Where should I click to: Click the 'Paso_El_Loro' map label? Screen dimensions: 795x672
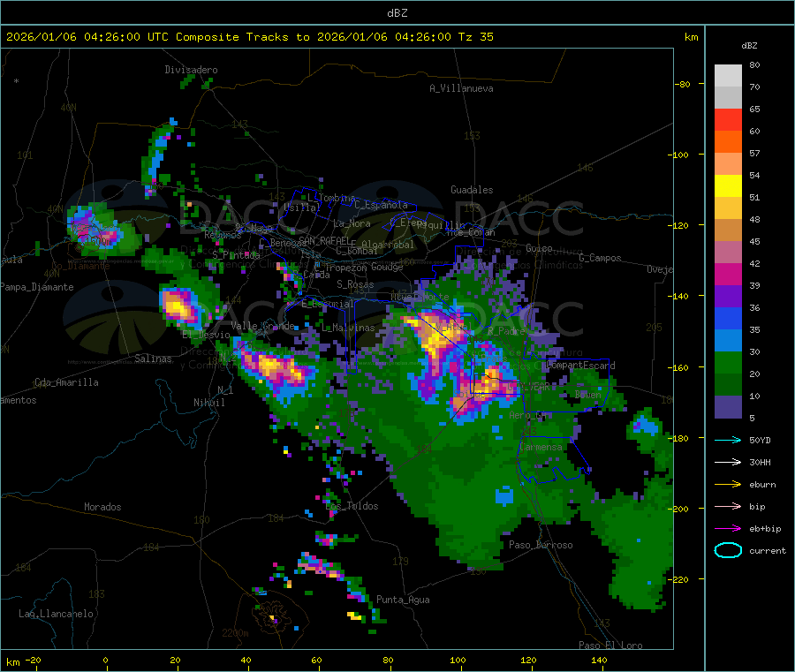(x=610, y=646)
